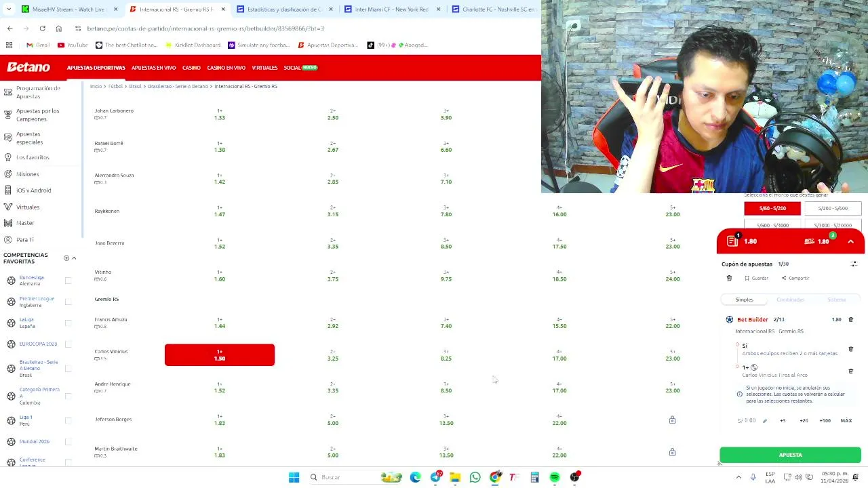Reload the browser page
Viewport: 868px width, 488px height.
pos(42,28)
